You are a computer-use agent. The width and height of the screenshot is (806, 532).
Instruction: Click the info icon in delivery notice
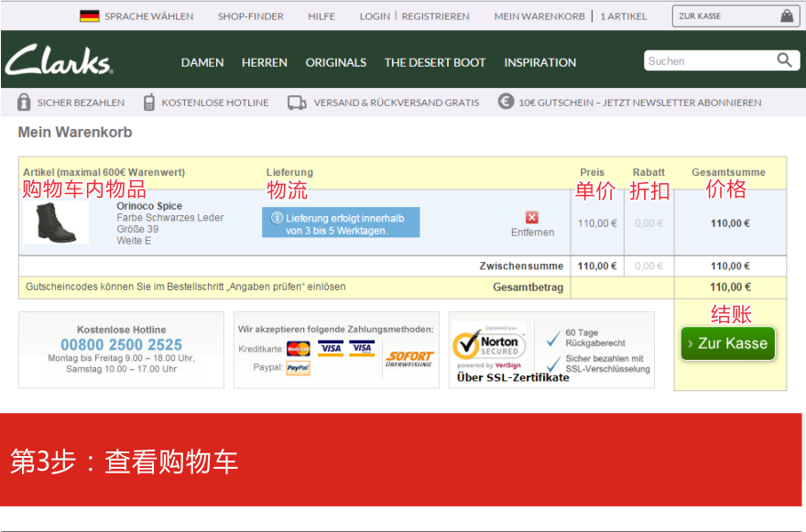pyautogui.click(x=277, y=218)
